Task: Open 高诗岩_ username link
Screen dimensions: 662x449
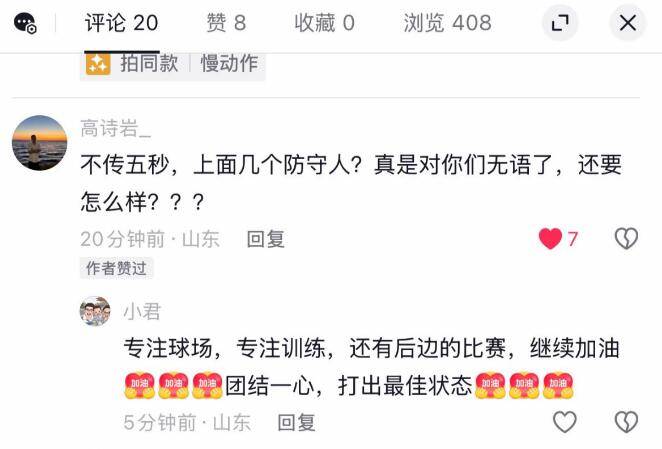Action: tap(116, 128)
